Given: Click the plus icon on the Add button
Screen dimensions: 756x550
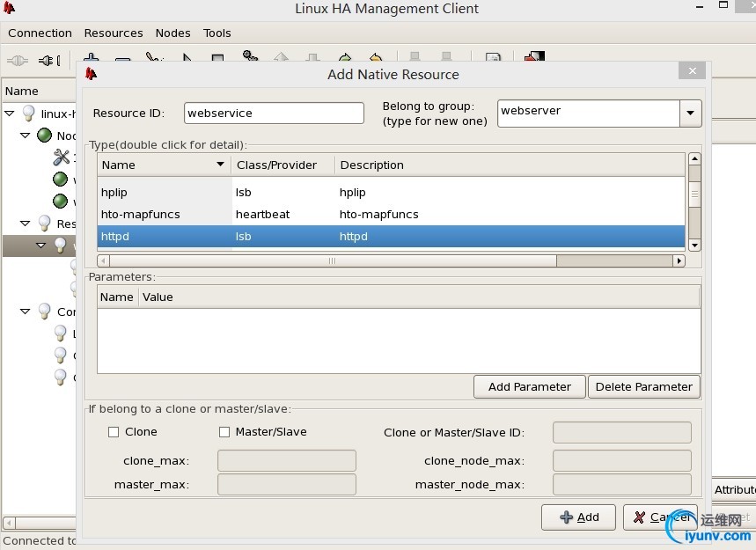Looking at the screenshot, I should click(x=567, y=517).
